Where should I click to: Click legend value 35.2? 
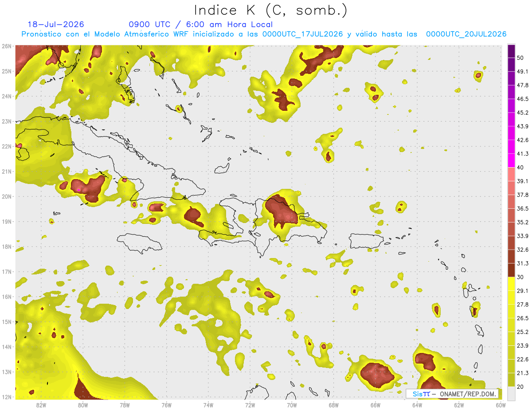pos(522,222)
